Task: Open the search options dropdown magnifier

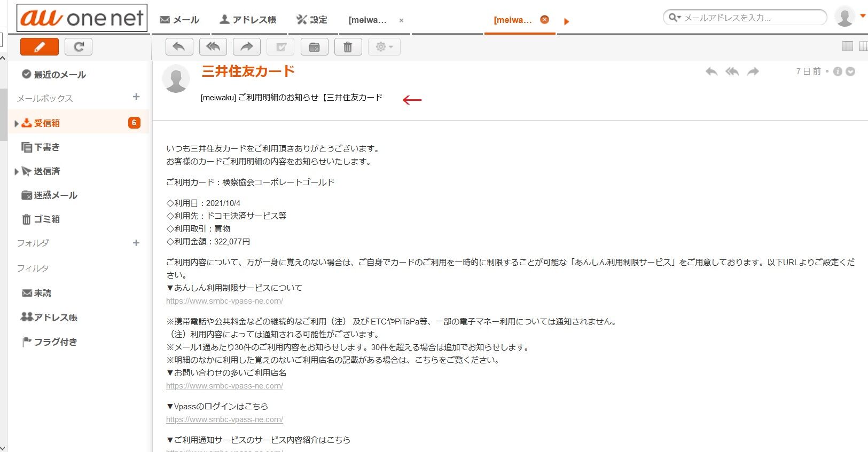Action: [x=675, y=18]
